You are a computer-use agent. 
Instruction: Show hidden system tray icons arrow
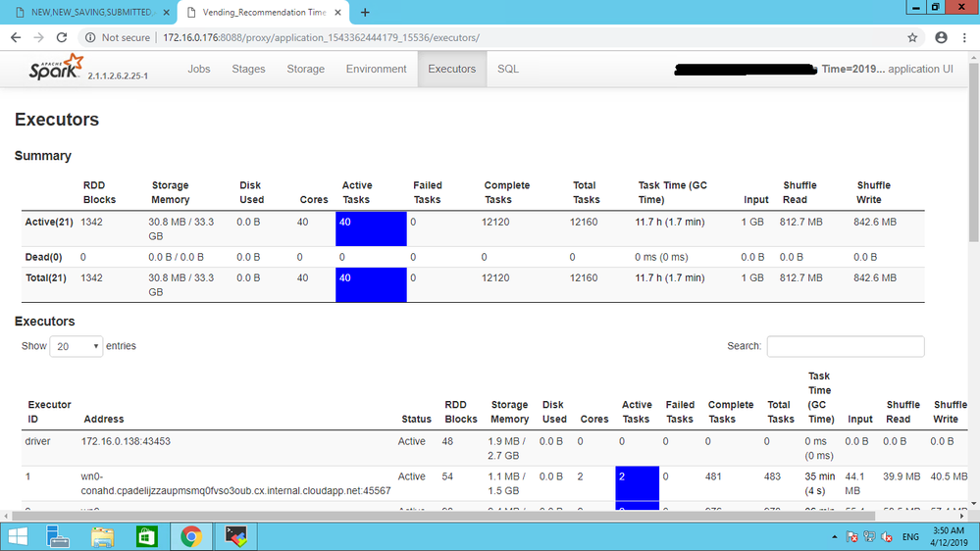[834, 536]
